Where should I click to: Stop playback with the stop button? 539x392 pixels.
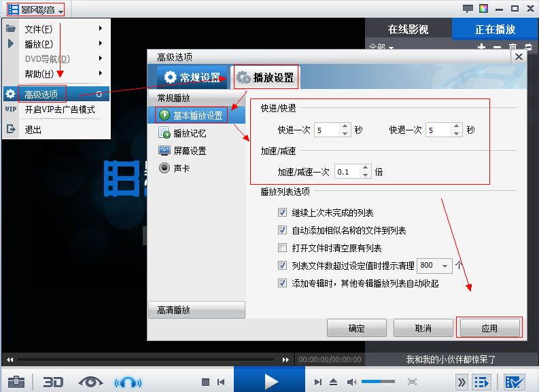(x=205, y=382)
